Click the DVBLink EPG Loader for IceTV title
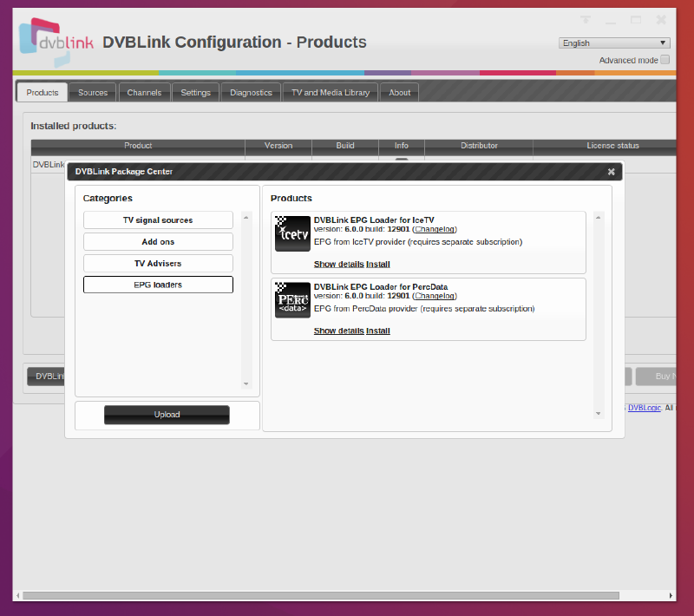Screen dimensions: 694x616 374,220
